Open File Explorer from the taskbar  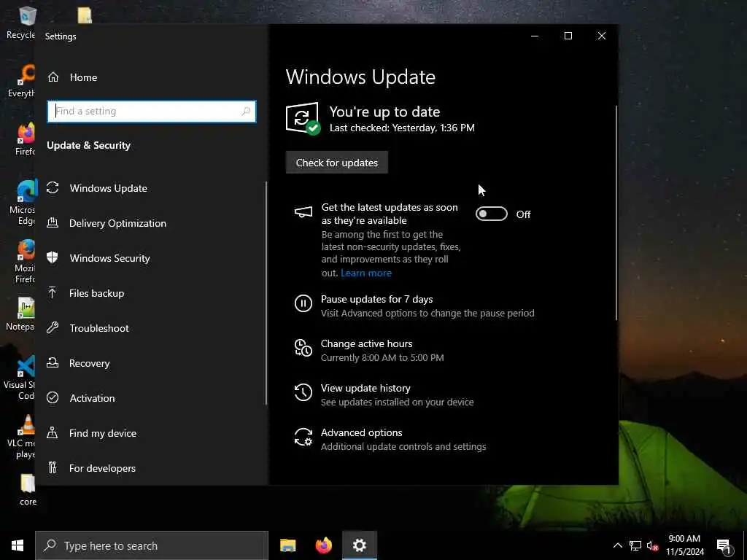pos(287,545)
